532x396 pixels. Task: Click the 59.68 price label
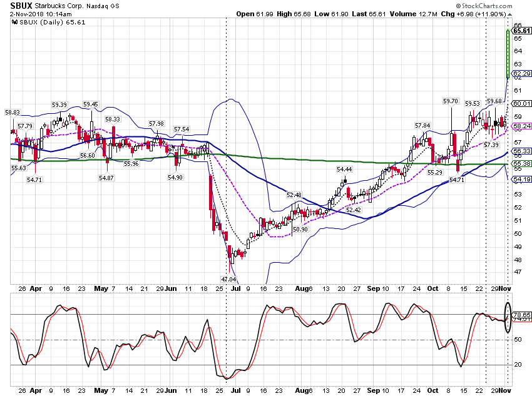click(x=494, y=101)
